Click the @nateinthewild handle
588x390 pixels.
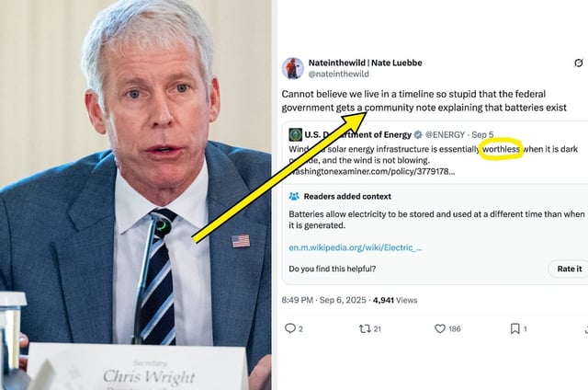[x=339, y=74]
